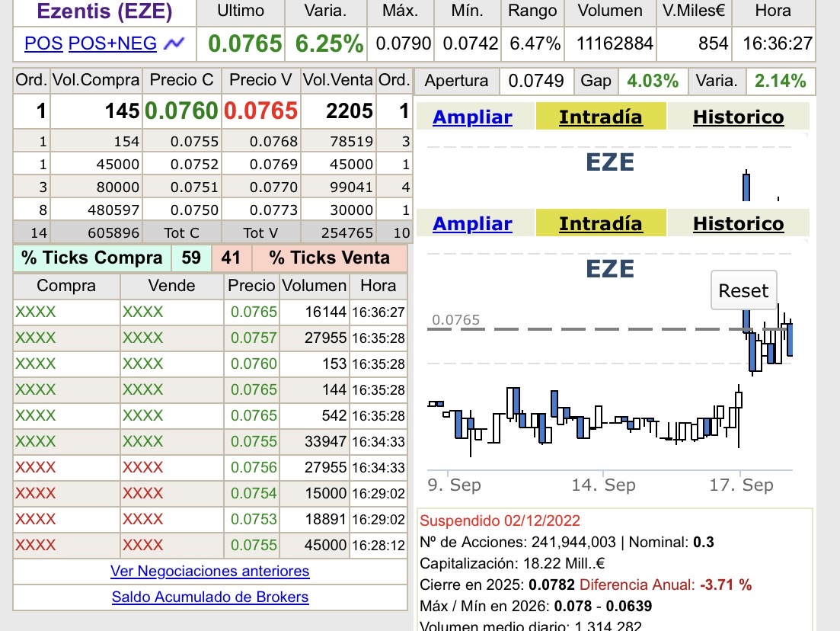Click the Hora value 16:36:27 in header

778,43
